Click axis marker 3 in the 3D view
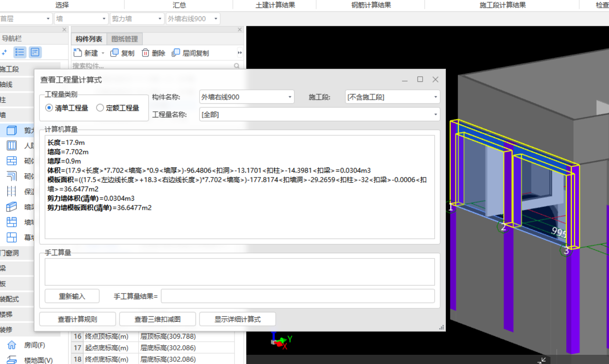Image resolution: width=609 pixels, height=364 pixels. 566,251
